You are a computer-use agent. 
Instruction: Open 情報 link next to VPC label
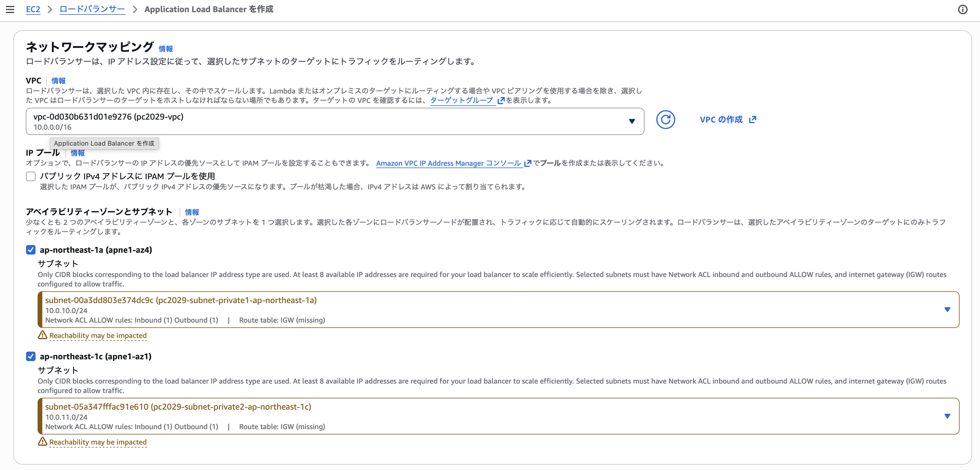pyautogui.click(x=59, y=81)
